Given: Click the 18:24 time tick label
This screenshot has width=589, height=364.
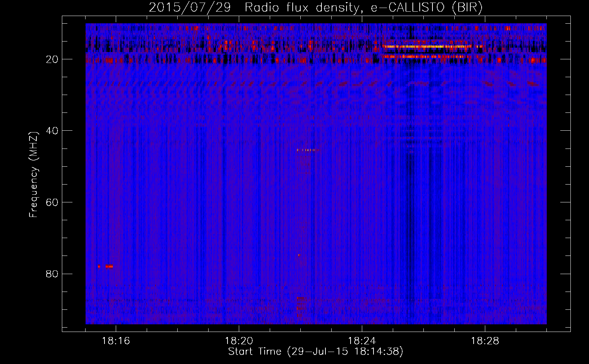Looking at the screenshot, I should tap(362, 341).
